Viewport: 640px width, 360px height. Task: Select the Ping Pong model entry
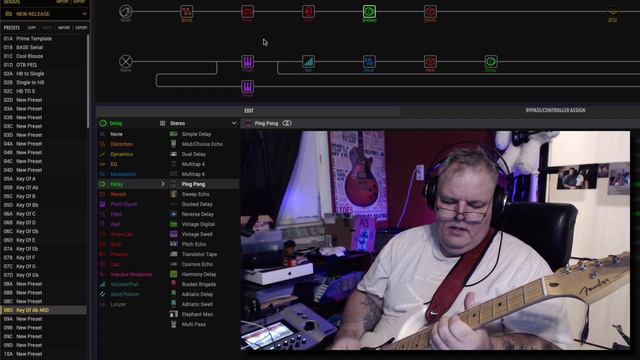tap(193, 184)
